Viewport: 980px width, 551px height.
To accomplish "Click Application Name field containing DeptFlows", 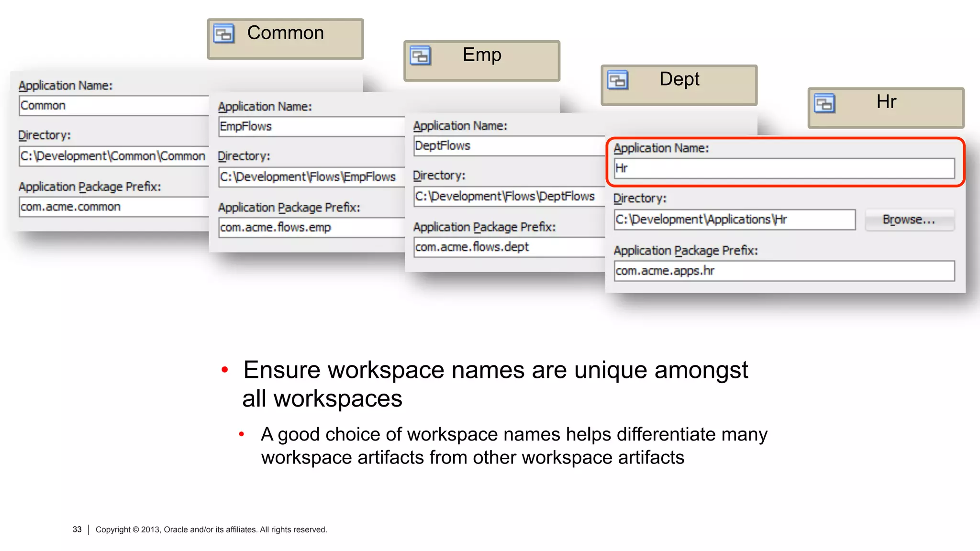I will point(510,146).
